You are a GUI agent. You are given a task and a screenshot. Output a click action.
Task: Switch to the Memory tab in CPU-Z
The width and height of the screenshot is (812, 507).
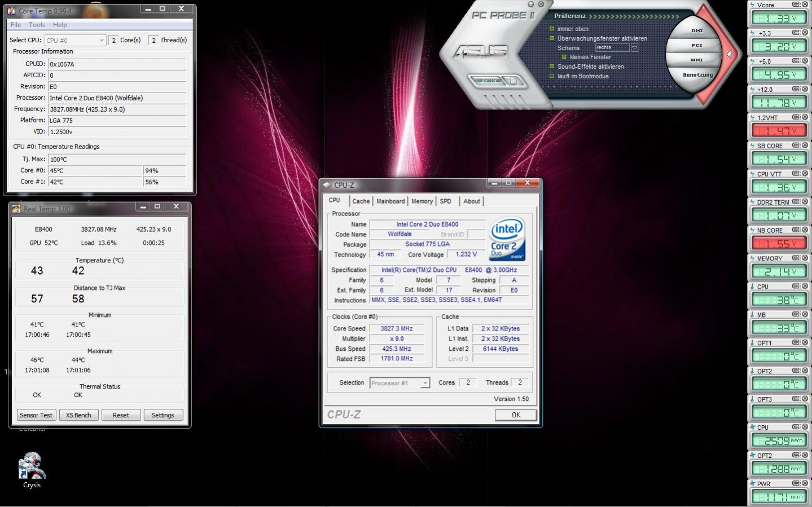coord(422,201)
